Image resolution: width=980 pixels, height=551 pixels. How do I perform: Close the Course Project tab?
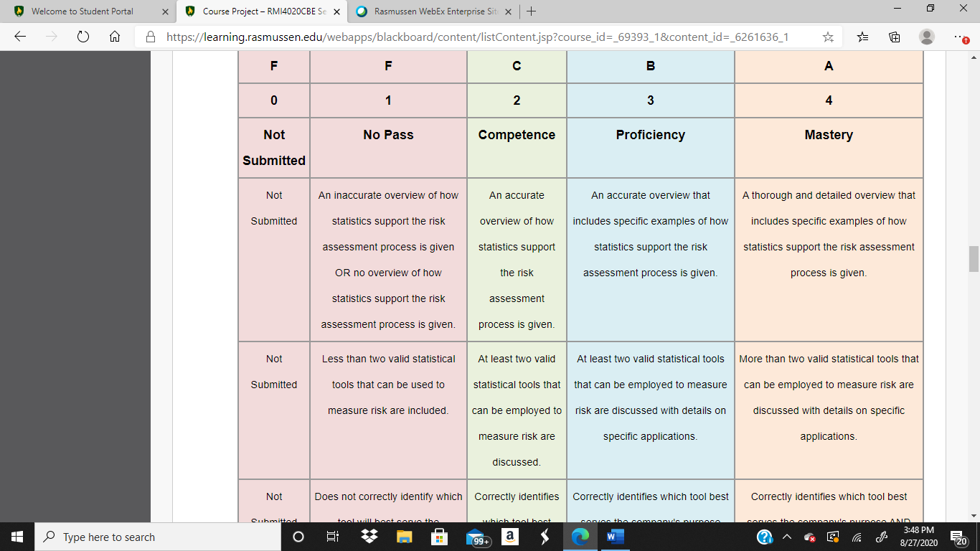[336, 12]
